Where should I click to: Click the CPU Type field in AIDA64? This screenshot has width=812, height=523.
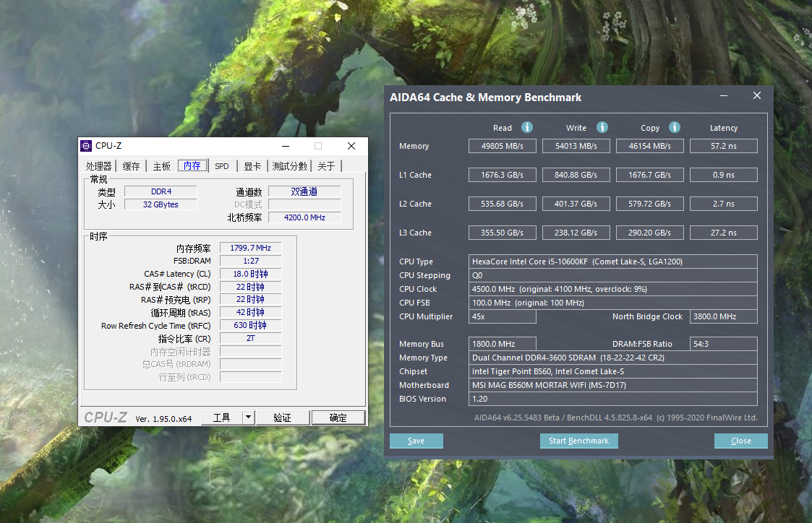[x=612, y=261]
